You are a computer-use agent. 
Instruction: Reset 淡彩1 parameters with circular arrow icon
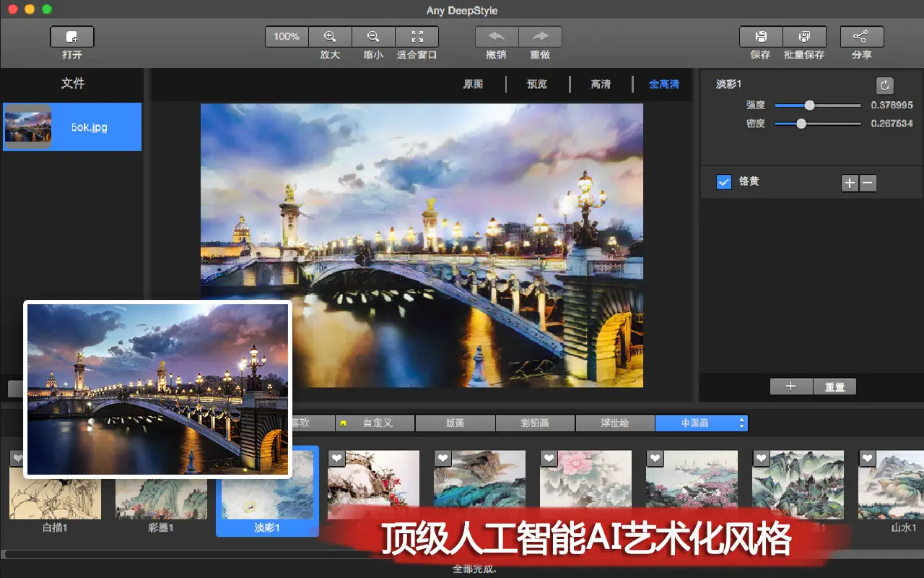coord(885,85)
